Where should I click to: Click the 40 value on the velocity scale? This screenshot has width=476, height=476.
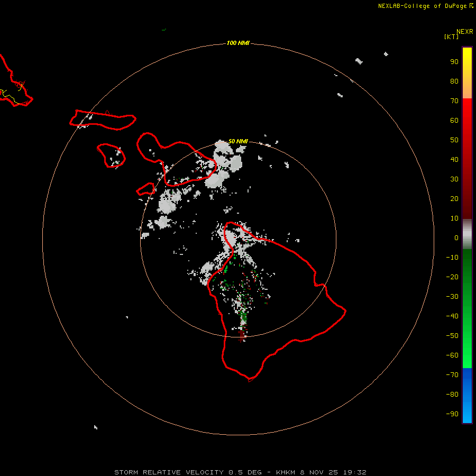point(454,160)
